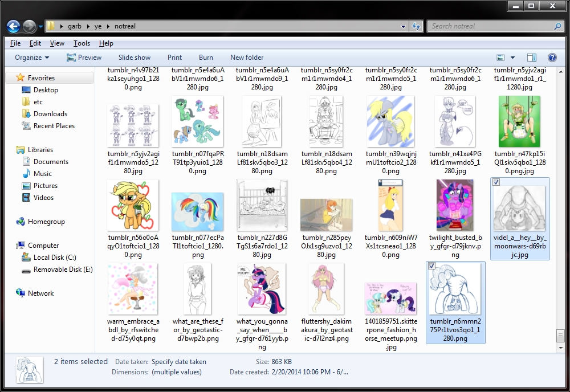Select Computer in navigation pane
This screenshot has height=392, width=570.
point(43,246)
